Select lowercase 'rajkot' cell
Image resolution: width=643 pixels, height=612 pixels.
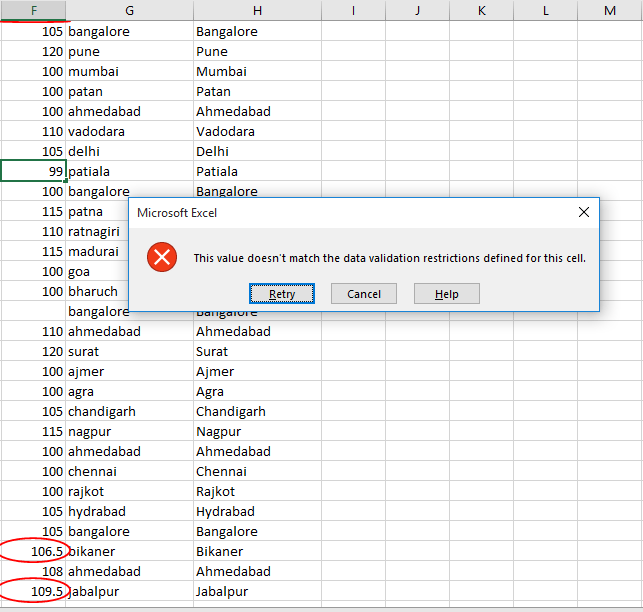(129, 491)
